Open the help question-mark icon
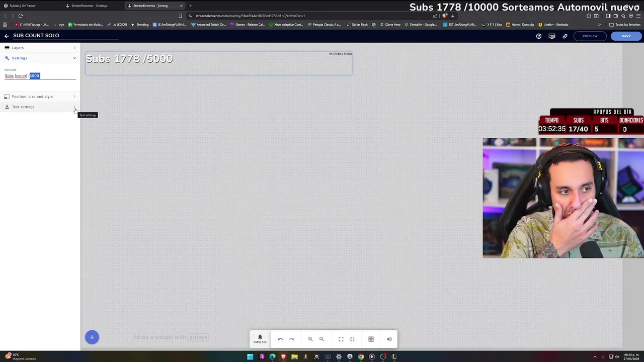644x362 pixels. coord(539,36)
